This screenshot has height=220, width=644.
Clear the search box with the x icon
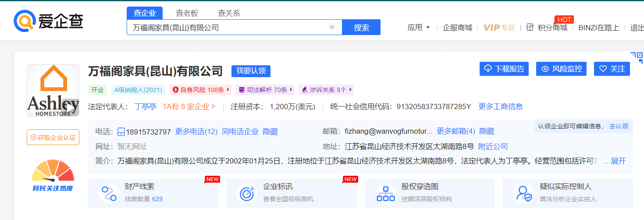click(332, 27)
